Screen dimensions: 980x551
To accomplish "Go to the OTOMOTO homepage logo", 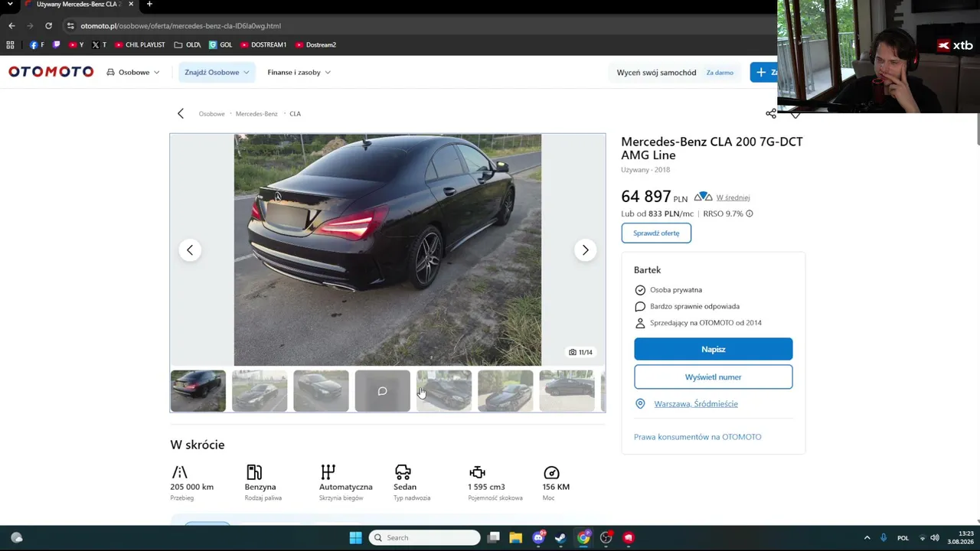I will 51,72.
